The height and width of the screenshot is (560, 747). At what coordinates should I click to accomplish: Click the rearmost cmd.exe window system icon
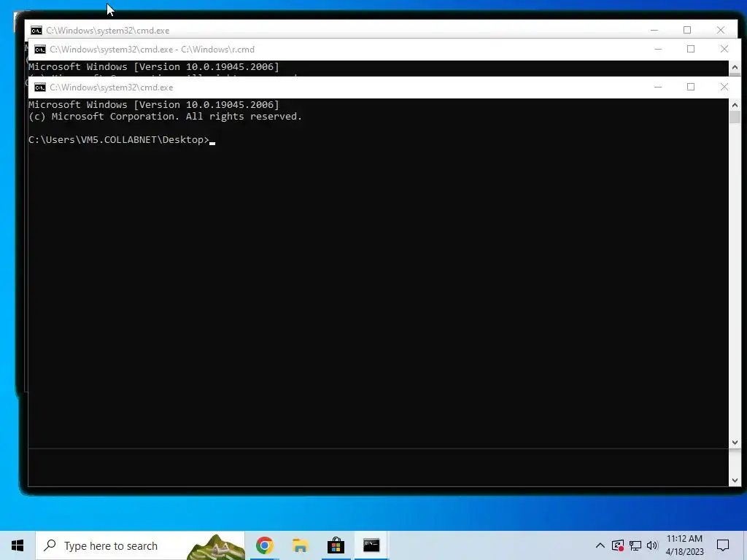coord(36,31)
